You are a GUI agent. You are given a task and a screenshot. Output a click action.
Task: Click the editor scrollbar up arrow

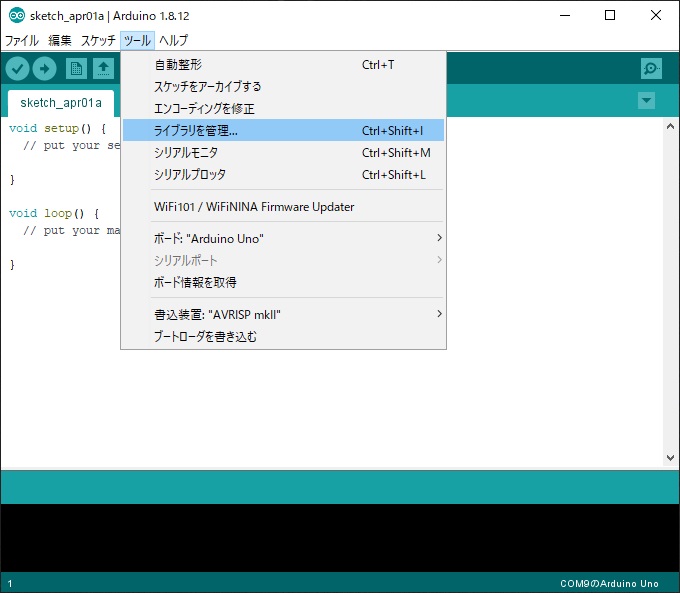pyautogui.click(x=670, y=126)
